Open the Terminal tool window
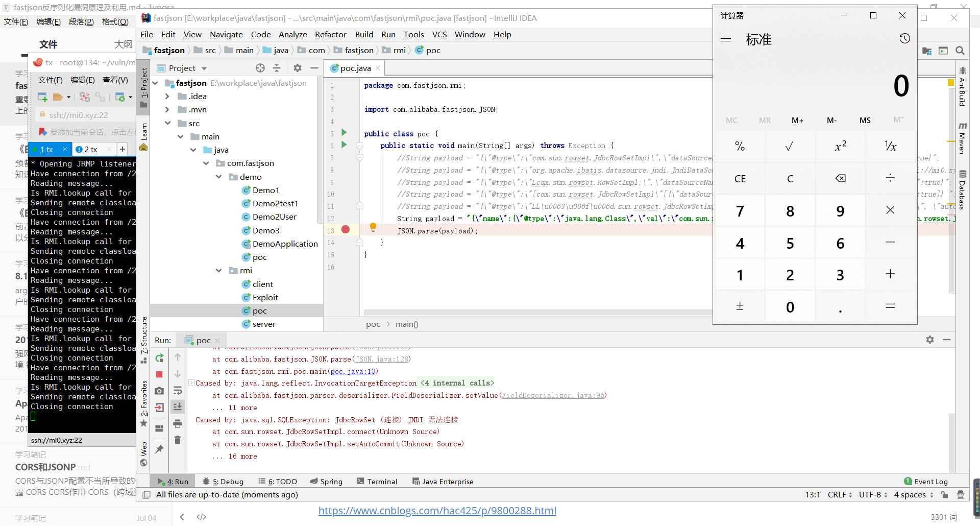This screenshot has width=980, height=526. pyautogui.click(x=377, y=481)
